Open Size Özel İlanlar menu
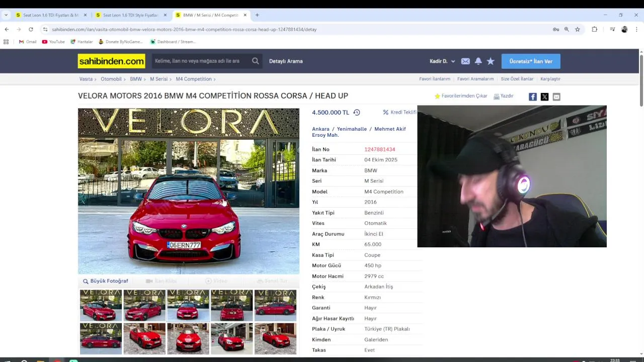The width and height of the screenshot is (644, 362). (x=517, y=79)
